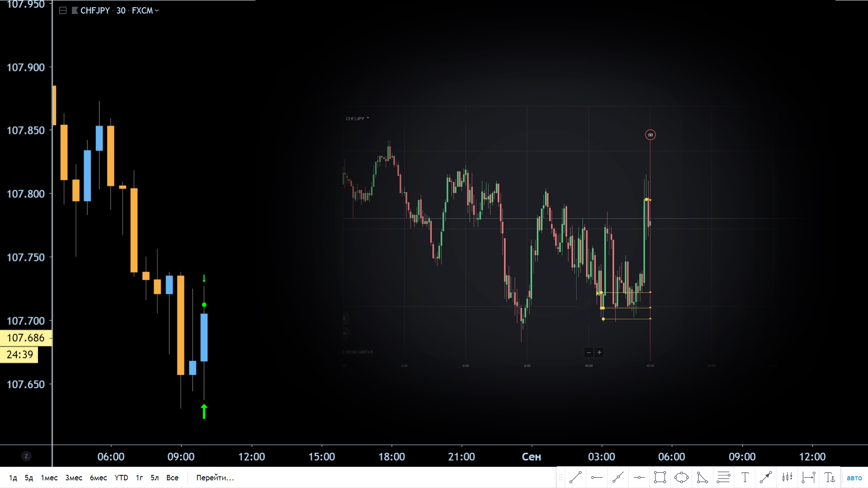The height and width of the screenshot is (488, 868).
Task: Set the time range to 1мес
Action: tap(49, 478)
